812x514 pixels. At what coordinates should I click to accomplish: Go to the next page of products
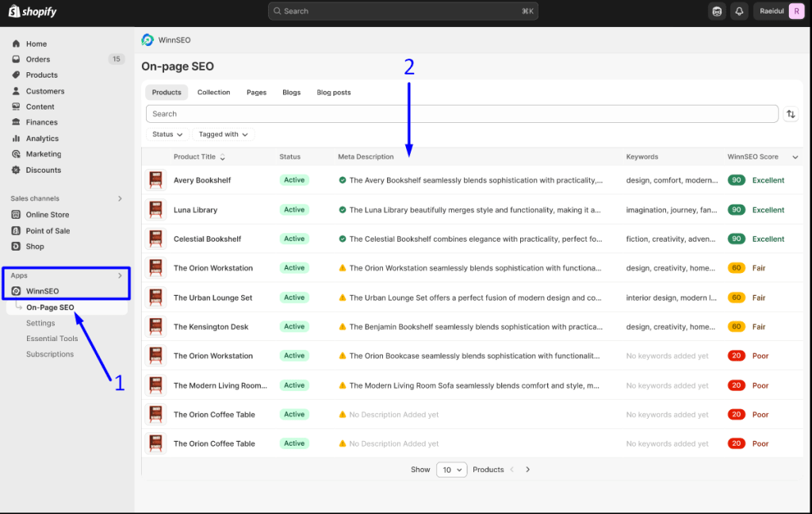point(527,470)
